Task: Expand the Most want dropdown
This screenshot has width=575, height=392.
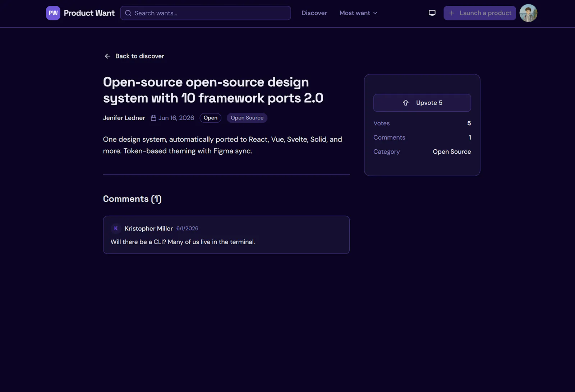Action: 358,13
